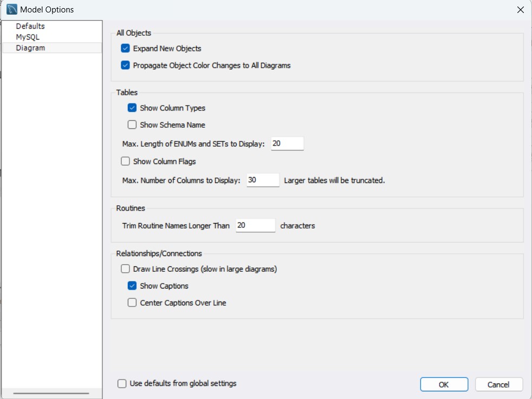Focus the Max. Number of Columns field
The image size is (532, 399).
pyautogui.click(x=263, y=180)
